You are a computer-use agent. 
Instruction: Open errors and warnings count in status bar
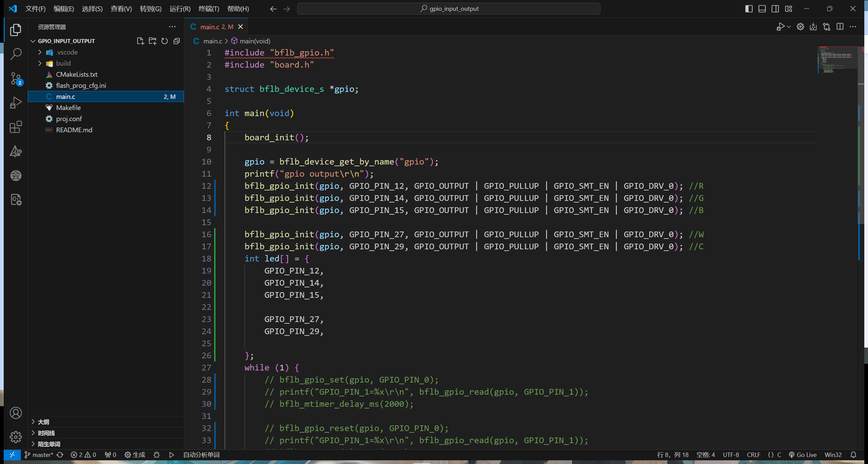(83, 455)
